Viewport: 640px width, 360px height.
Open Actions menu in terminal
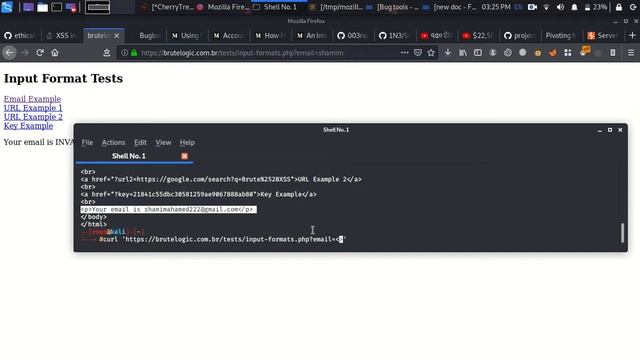[113, 142]
